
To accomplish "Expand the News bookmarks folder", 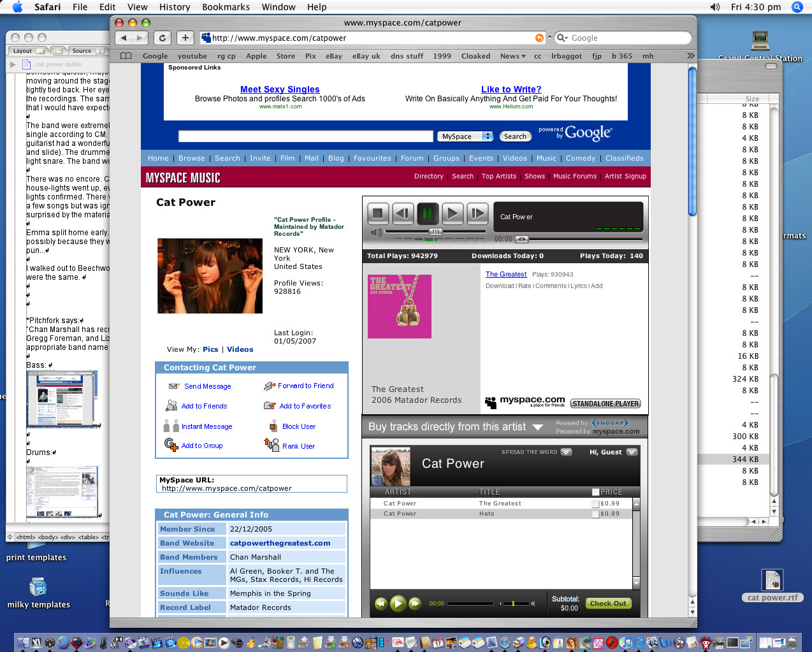I will pos(512,56).
